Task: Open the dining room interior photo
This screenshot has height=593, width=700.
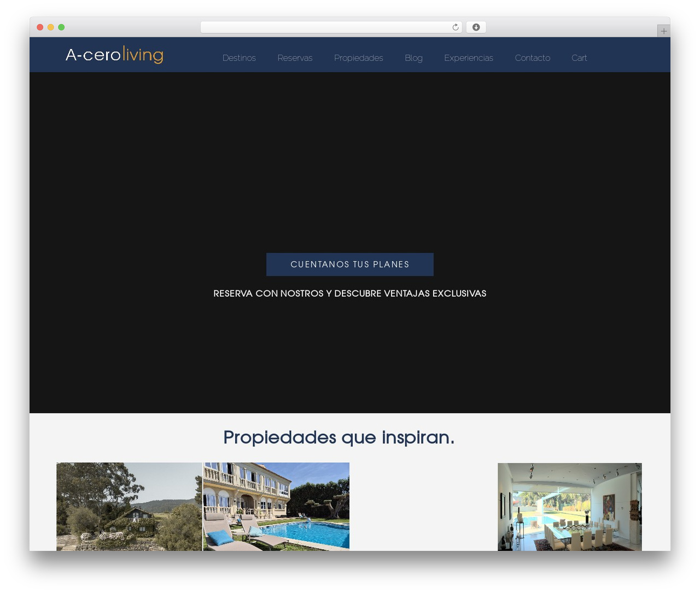Action: point(570,507)
